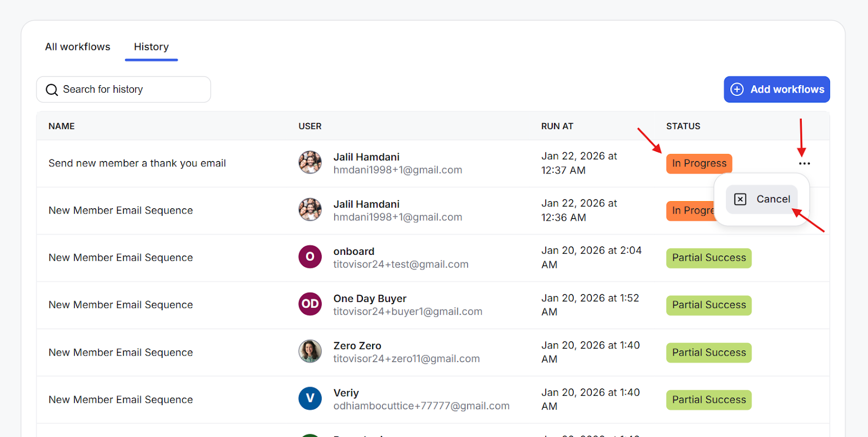Click the Partial Success badge in the Veriy row
Image resolution: width=868 pixels, height=437 pixels.
(x=709, y=400)
